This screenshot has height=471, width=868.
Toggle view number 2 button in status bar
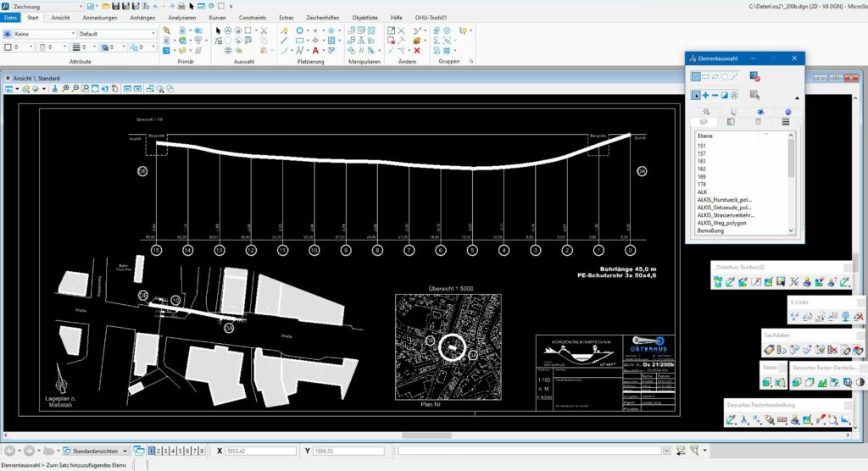click(160, 451)
